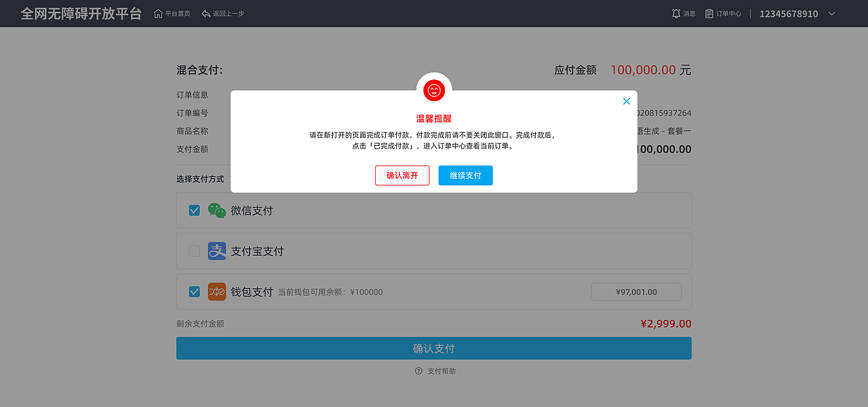Click the back arrow icon beside 返回上一步
The height and width of the screenshot is (407, 868).
pos(205,13)
